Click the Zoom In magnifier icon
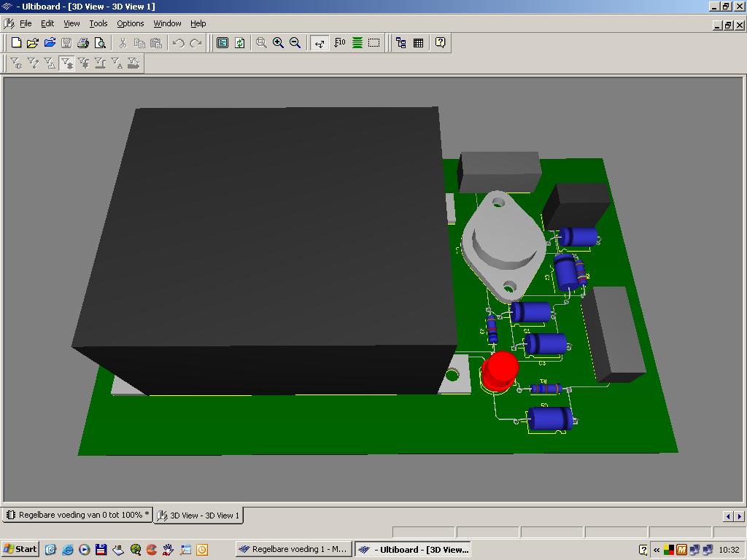This screenshot has height=560, width=747. point(278,43)
